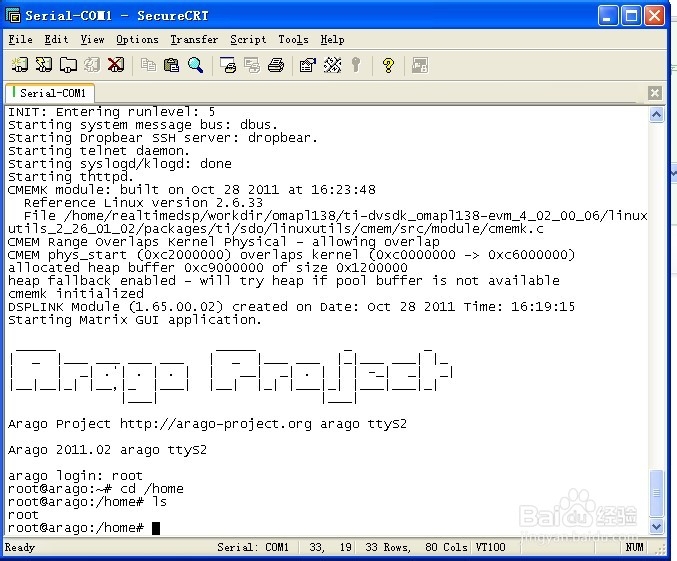Click 'http://arago-project.org' text in terminal
The width and height of the screenshot is (677, 561).
coord(215,424)
